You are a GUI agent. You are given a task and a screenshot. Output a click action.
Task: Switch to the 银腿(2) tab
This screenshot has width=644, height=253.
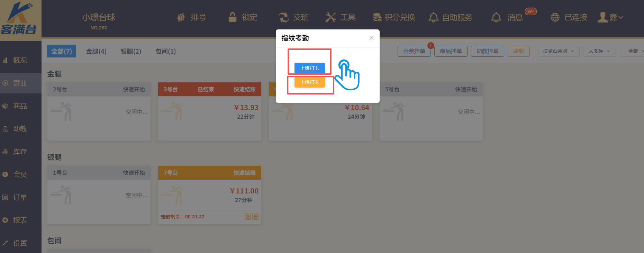[x=131, y=52]
